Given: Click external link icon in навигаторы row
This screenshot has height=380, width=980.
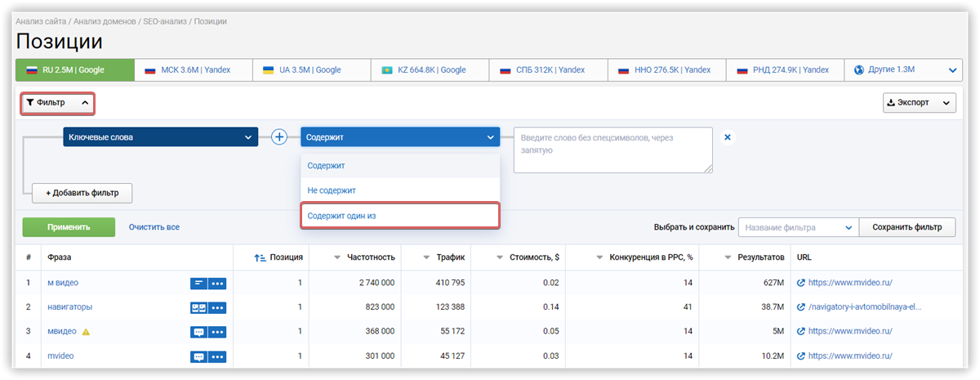Looking at the screenshot, I should 801,307.
